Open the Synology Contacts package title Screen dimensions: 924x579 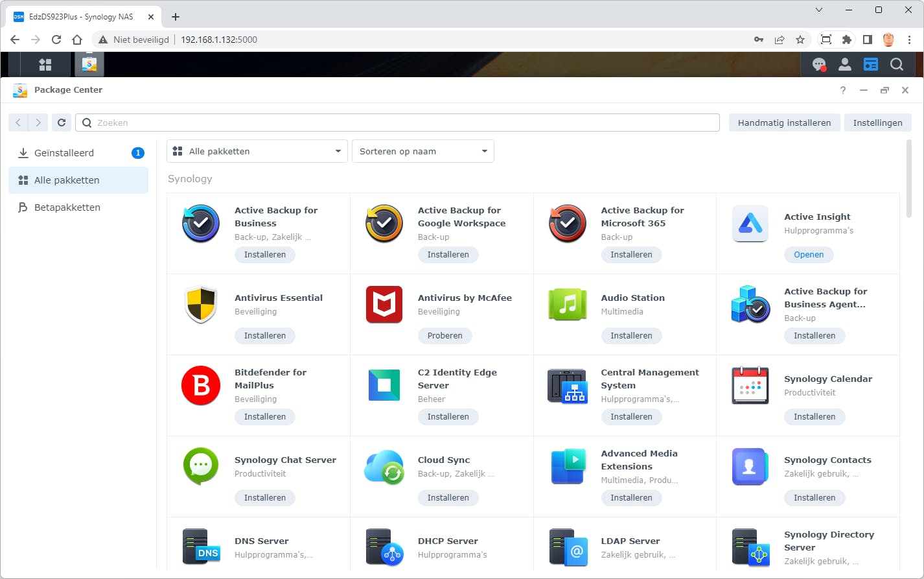[x=827, y=460]
